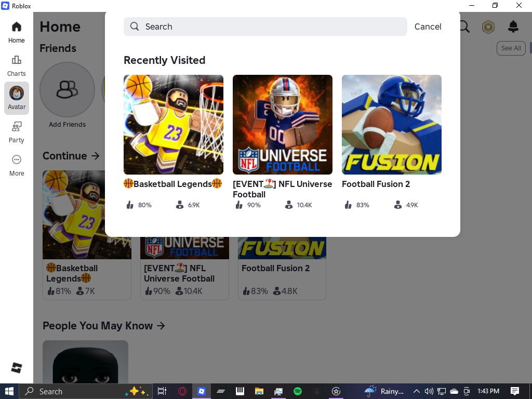Click the 10.4K player count in the overlay
The width and height of the screenshot is (532, 399).
tap(299, 205)
